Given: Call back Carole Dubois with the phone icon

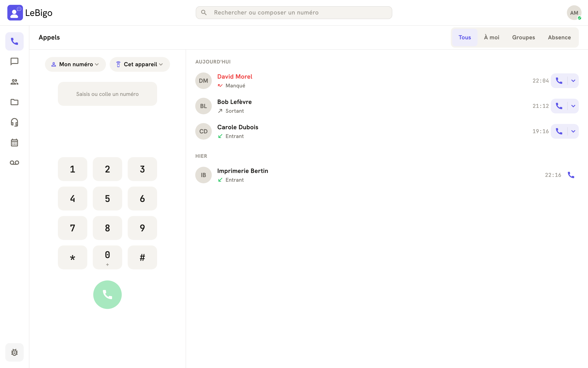Looking at the screenshot, I should click(x=559, y=131).
